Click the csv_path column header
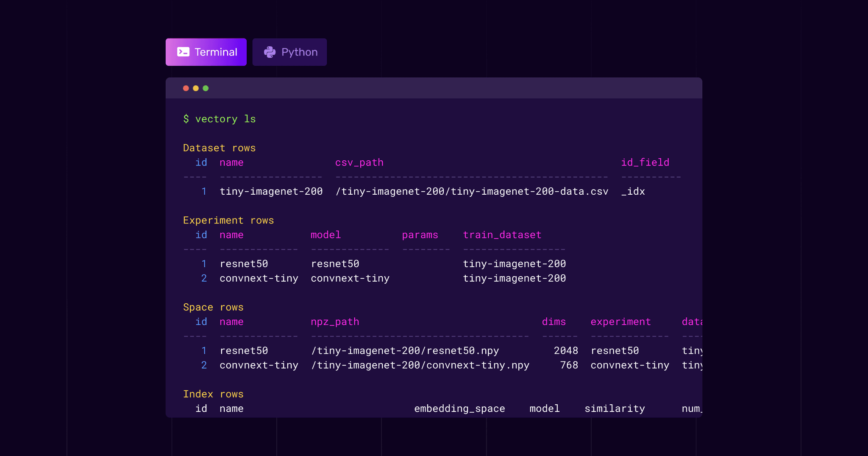This screenshot has height=456, width=868. [x=359, y=162]
